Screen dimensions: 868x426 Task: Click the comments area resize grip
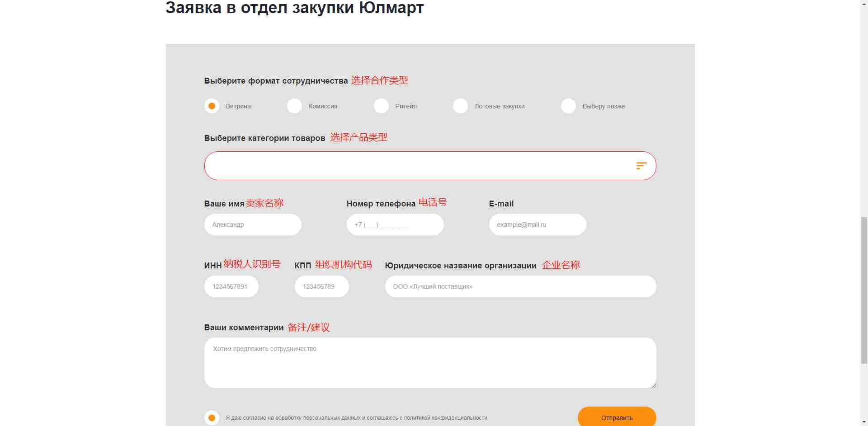point(654,385)
